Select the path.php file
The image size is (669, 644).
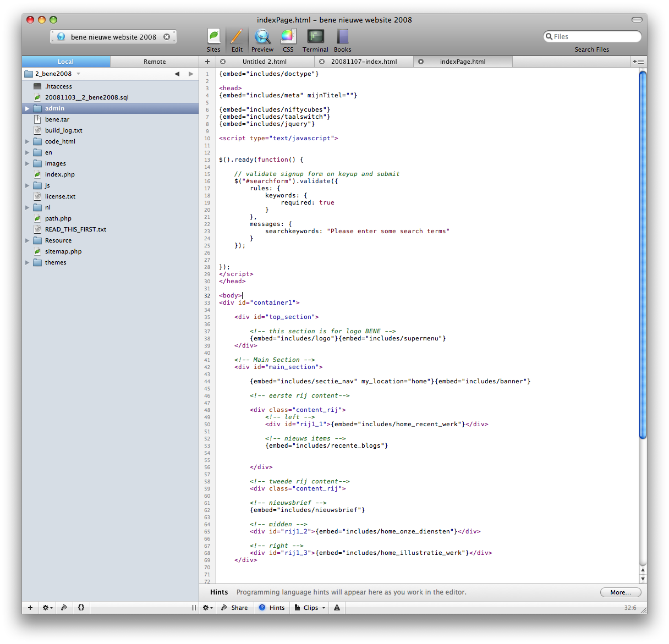pos(110,218)
